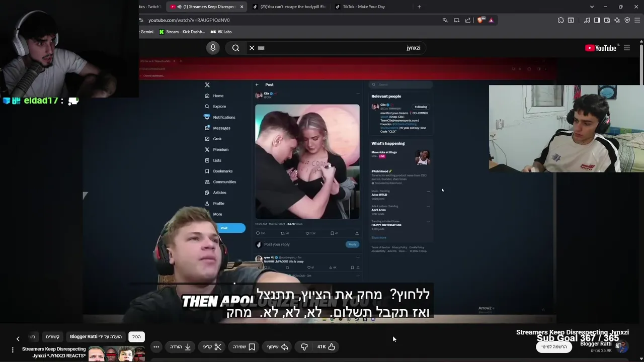The width and height of the screenshot is (644, 362).
Task: Mute the audio icon on YouTube tab
Action: (179, 7)
